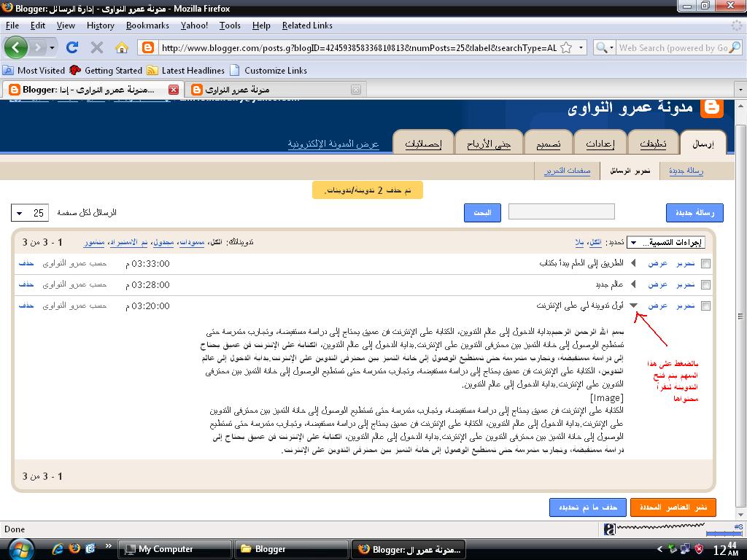The height and width of the screenshot is (560, 747).
Task: Expand the post عالم جديد triangle
Action: click(x=633, y=284)
